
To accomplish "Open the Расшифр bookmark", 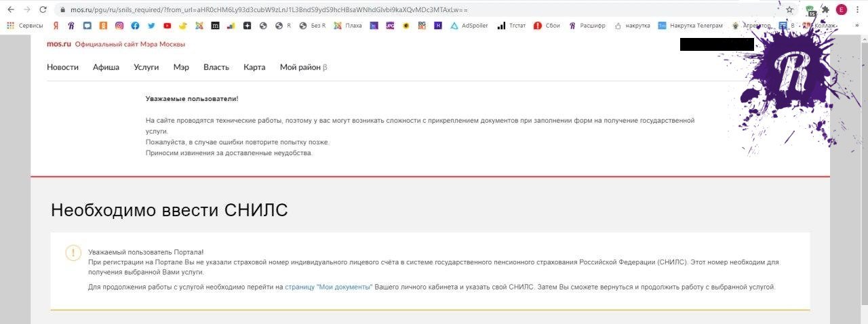I will [588, 26].
